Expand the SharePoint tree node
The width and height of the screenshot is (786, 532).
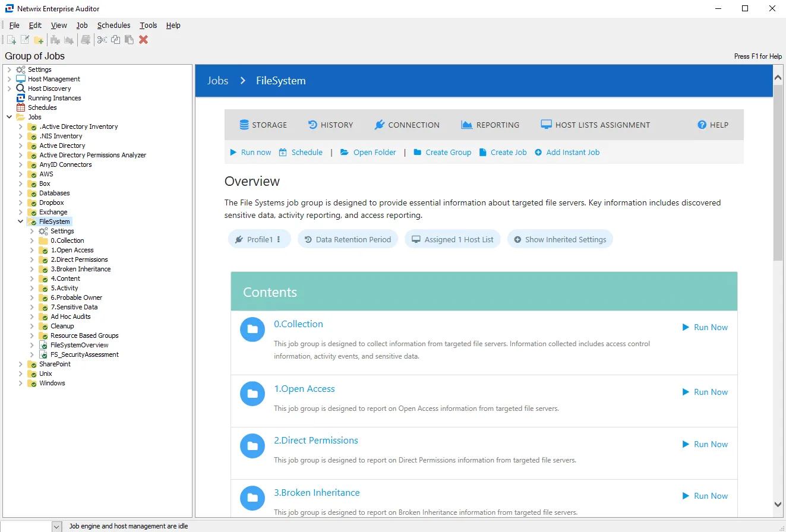pos(21,364)
